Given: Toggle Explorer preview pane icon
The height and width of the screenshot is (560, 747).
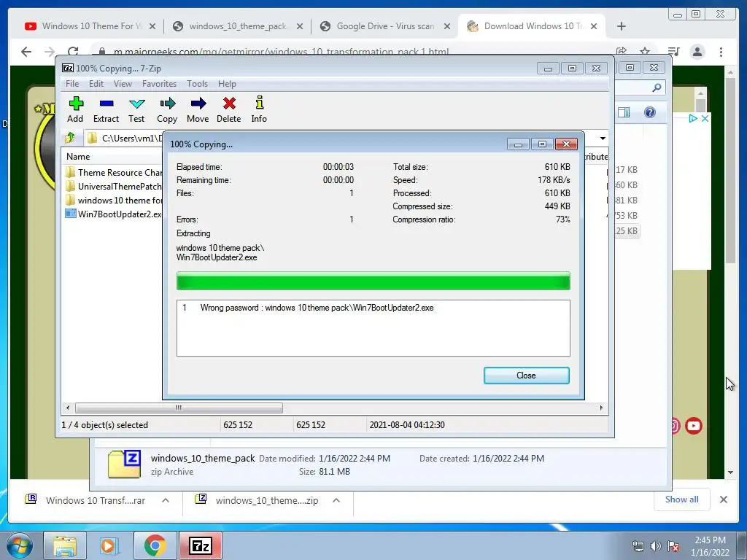Looking at the screenshot, I should coord(624,112).
